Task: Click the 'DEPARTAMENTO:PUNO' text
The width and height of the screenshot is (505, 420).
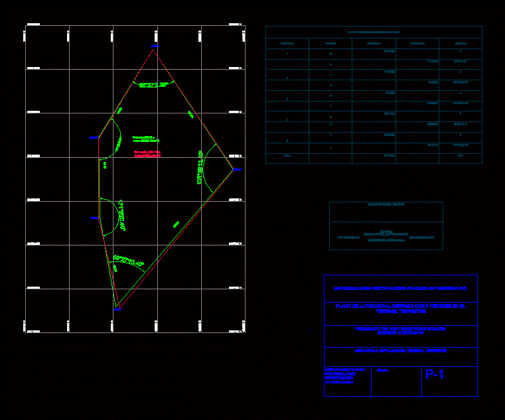Action: 345,370
